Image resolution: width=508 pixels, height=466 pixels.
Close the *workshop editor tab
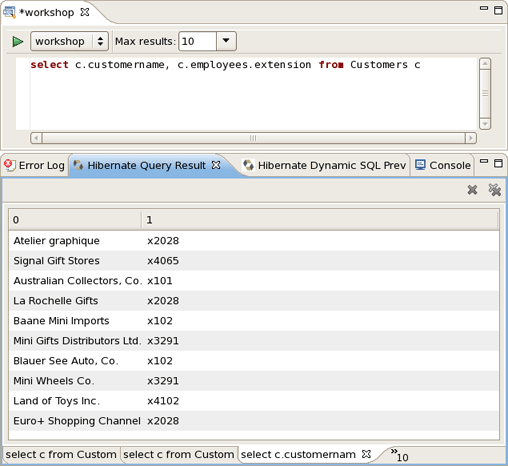click(85, 12)
